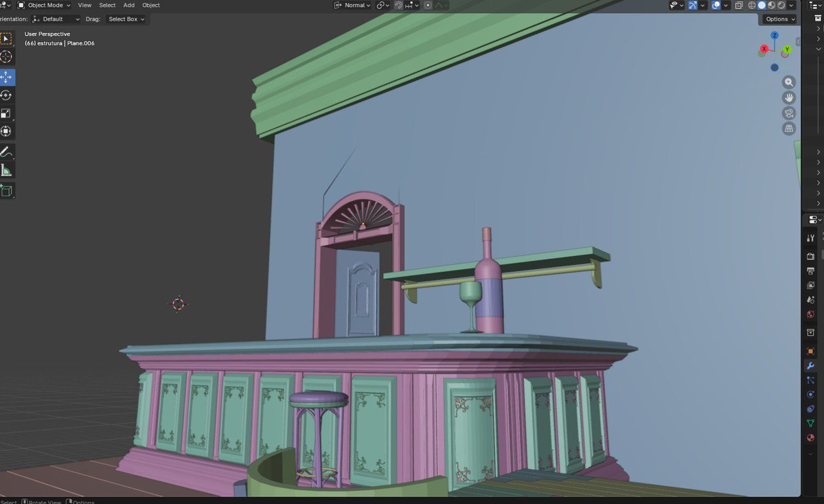Toggle X-ray mode

coord(739,5)
